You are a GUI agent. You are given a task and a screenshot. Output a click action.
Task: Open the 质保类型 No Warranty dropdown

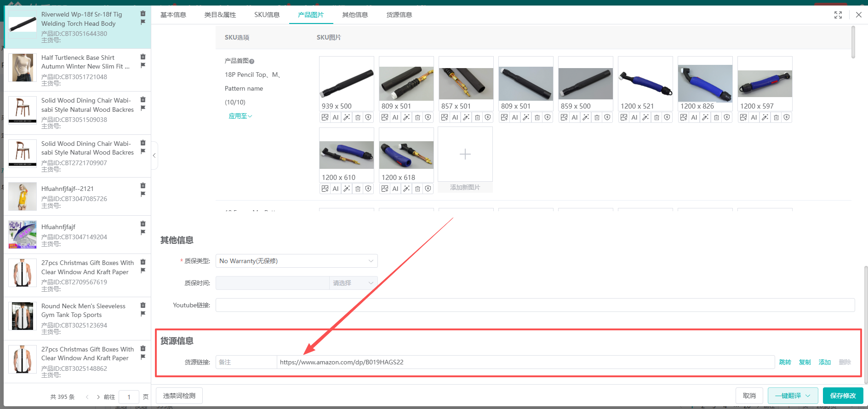tap(297, 261)
